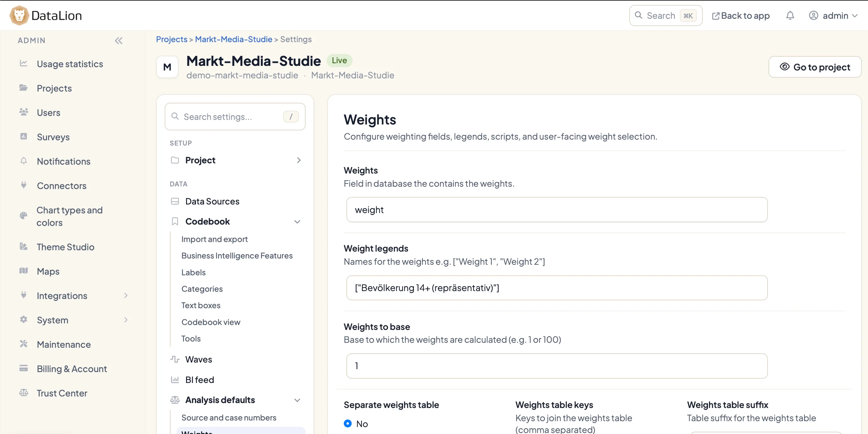Open the Connectors admin page
The width and height of the screenshot is (868, 434).
coord(62,186)
